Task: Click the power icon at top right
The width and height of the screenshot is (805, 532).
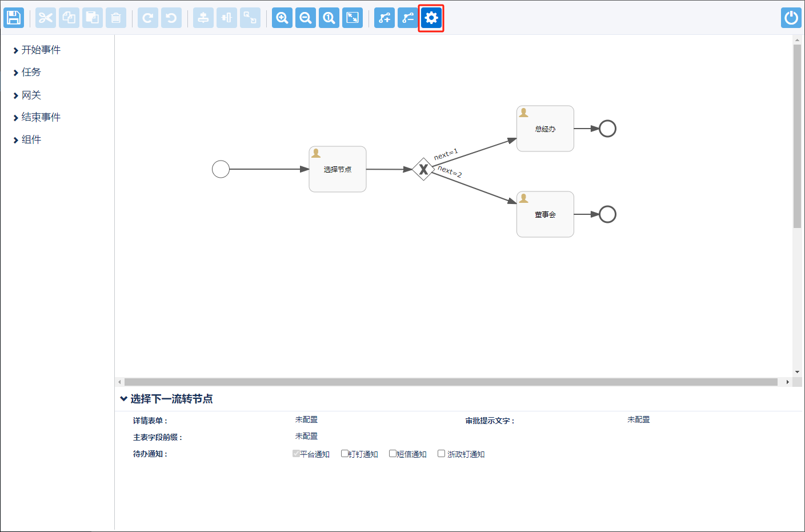Action: point(791,18)
